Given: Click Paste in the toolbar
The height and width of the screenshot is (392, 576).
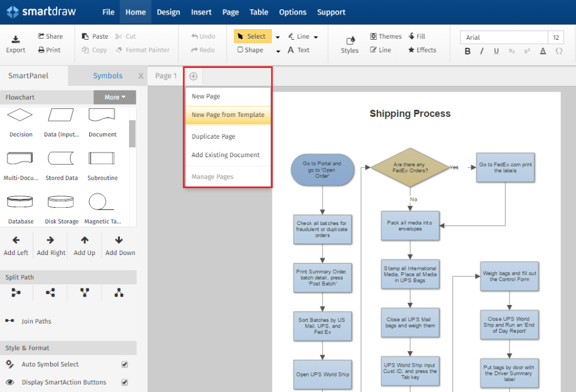Looking at the screenshot, I should (x=95, y=36).
